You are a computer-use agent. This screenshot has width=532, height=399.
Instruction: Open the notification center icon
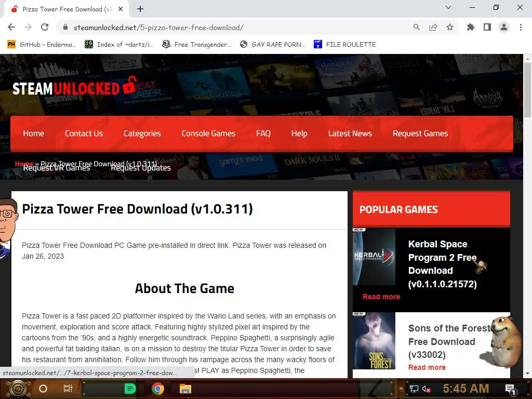click(x=511, y=389)
